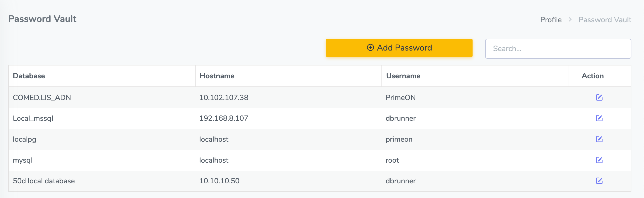644x198 pixels.
Task: Click the 192.168.8.107 hostname cell
Action: (224, 118)
